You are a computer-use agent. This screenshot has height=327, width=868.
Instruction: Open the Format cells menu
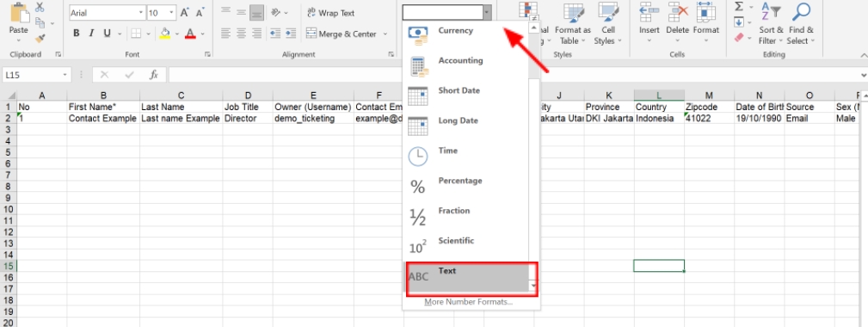click(705, 23)
